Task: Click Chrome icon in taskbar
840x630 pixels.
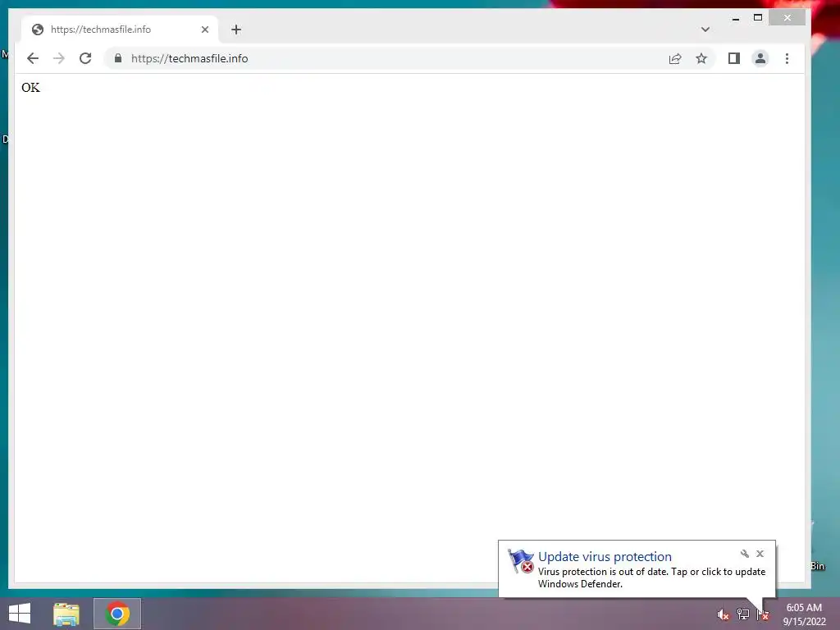Action: point(117,614)
